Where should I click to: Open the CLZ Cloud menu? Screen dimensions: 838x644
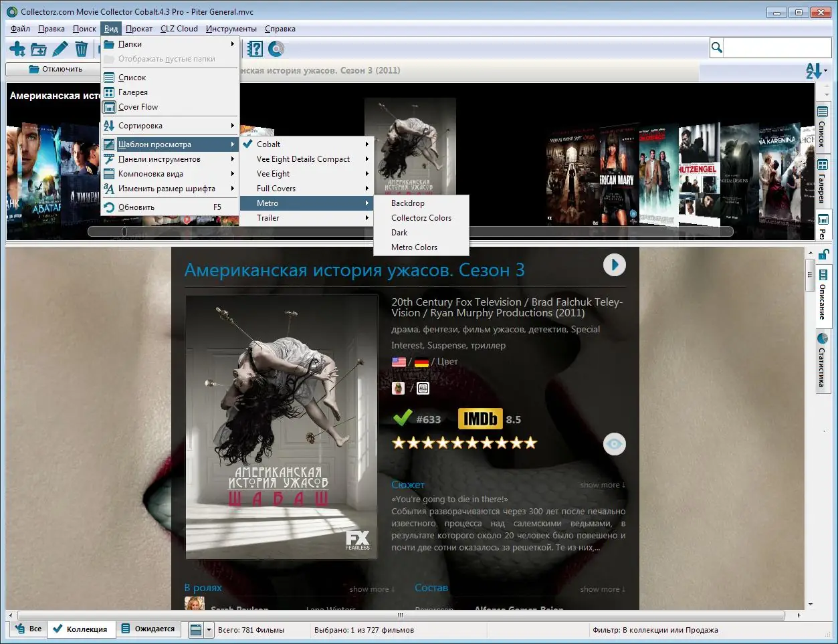179,29
